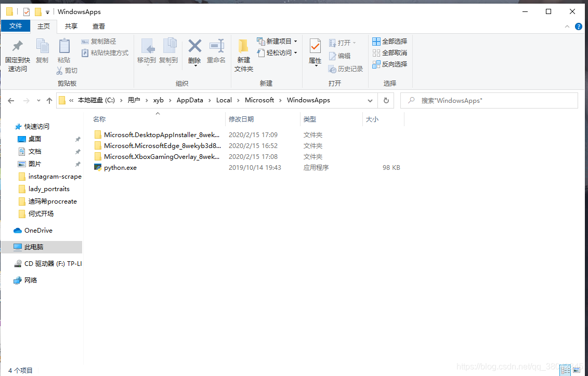
Task: Click Select all in the ribbon
Action: (x=389, y=41)
